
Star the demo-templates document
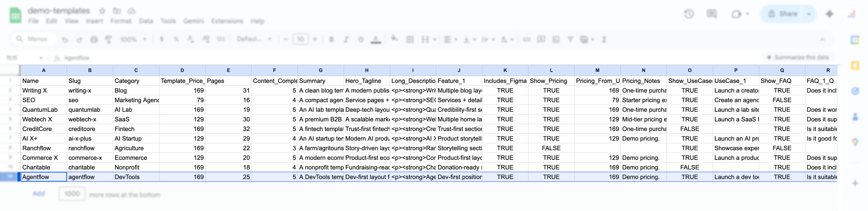[x=102, y=11]
